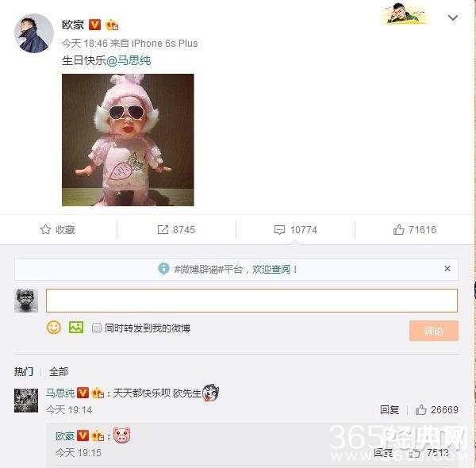Open the @马思纯 mention link in post
The width and height of the screenshot is (476, 468).
(x=129, y=60)
